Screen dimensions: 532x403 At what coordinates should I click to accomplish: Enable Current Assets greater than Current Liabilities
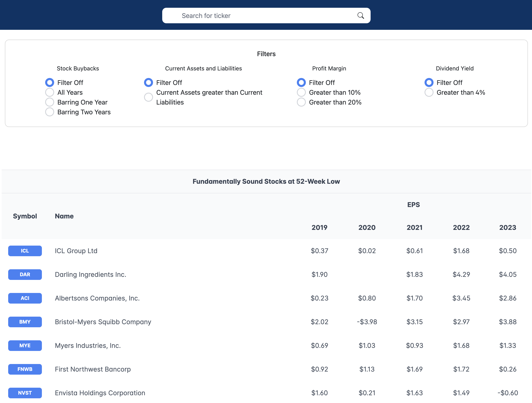[x=148, y=97]
